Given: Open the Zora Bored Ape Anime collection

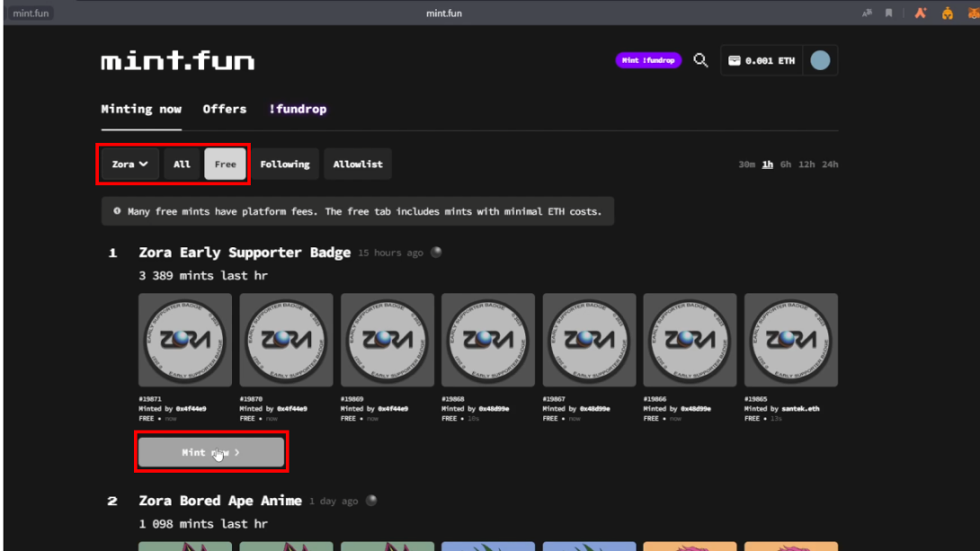Looking at the screenshot, I should pyautogui.click(x=220, y=501).
